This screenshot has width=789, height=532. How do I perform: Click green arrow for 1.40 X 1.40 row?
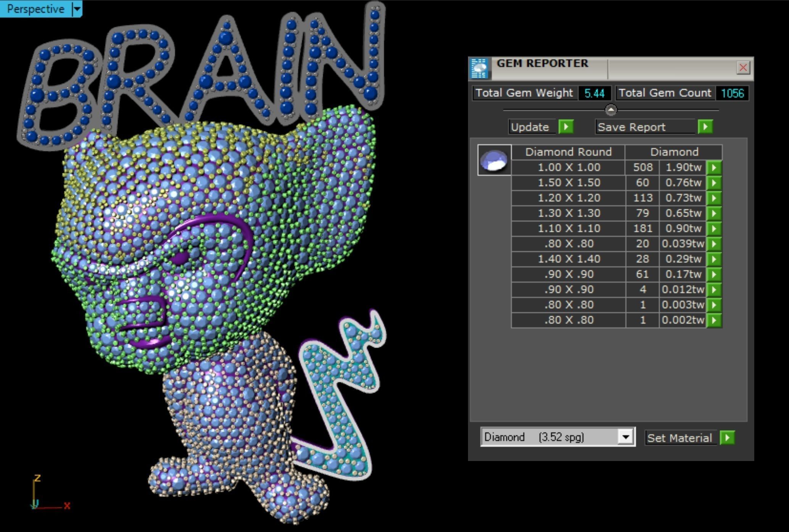(x=714, y=259)
